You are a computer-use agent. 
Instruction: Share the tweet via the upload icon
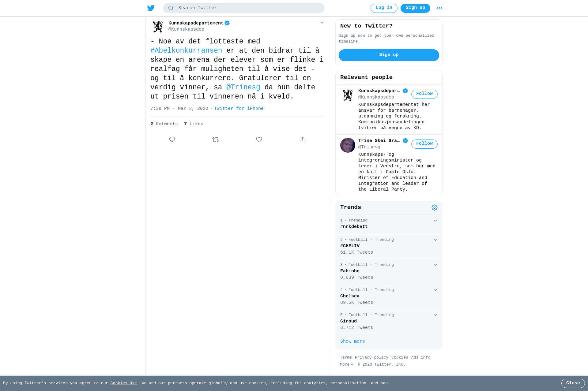(x=303, y=140)
